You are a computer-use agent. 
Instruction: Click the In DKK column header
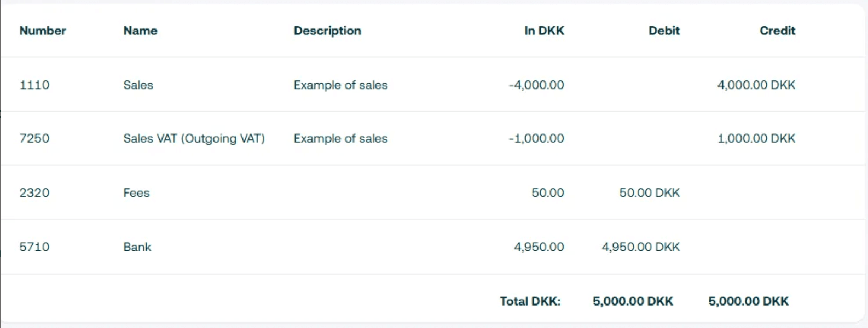(544, 31)
